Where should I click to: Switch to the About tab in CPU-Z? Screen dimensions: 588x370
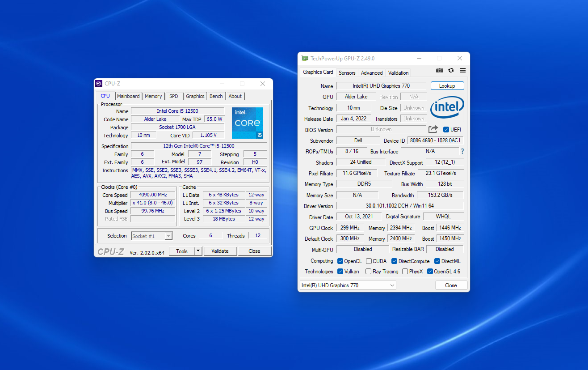coord(235,96)
